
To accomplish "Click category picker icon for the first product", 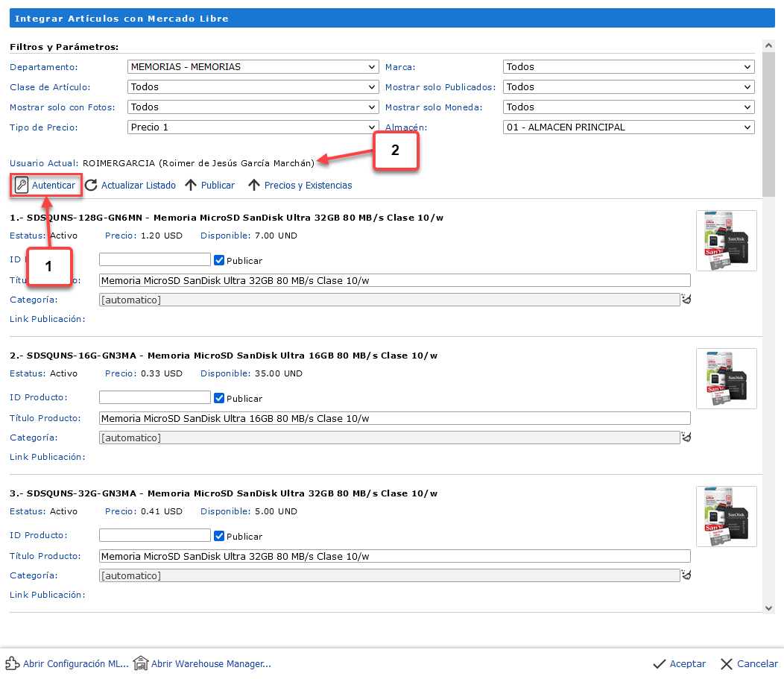I will (x=686, y=300).
